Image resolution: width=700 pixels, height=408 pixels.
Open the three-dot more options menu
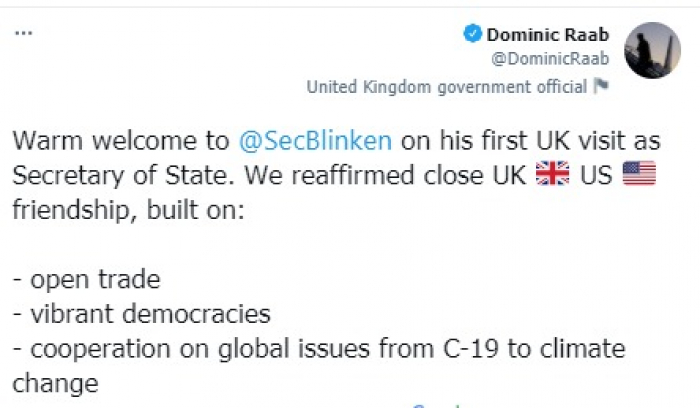(24, 33)
